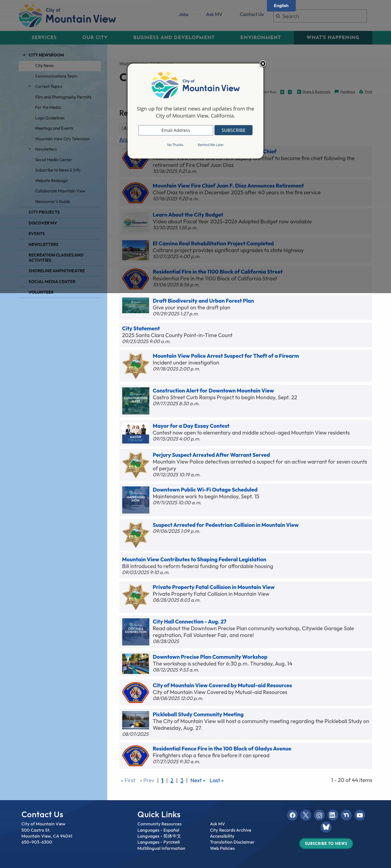The width and height of the screenshot is (391, 868).
Task: Click the Pickleball Study thumbnail
Action: pyautogui.click(x=135, y=720)
